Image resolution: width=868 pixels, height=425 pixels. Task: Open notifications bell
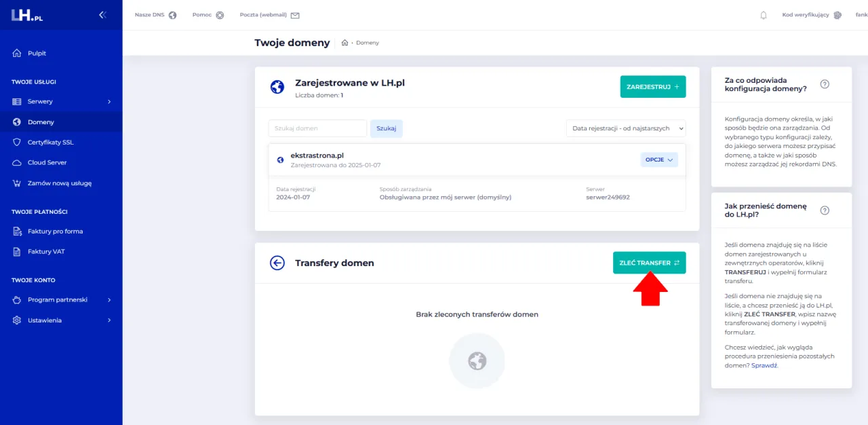click(764, 15)
